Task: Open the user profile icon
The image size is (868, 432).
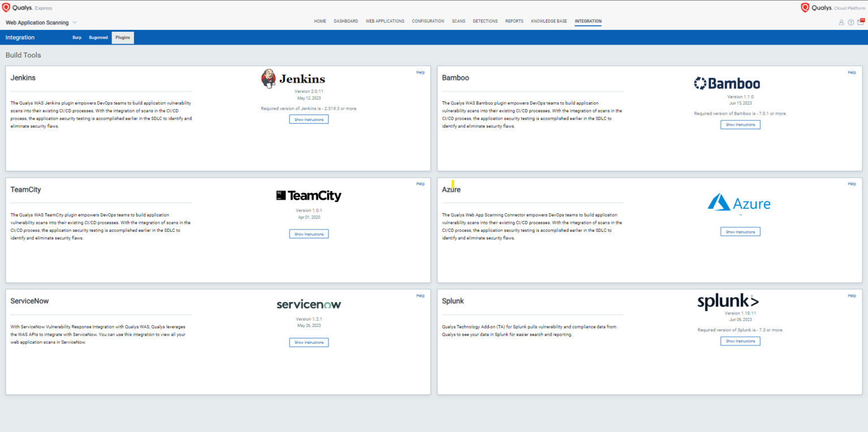Action: click(x=842, y=22)
